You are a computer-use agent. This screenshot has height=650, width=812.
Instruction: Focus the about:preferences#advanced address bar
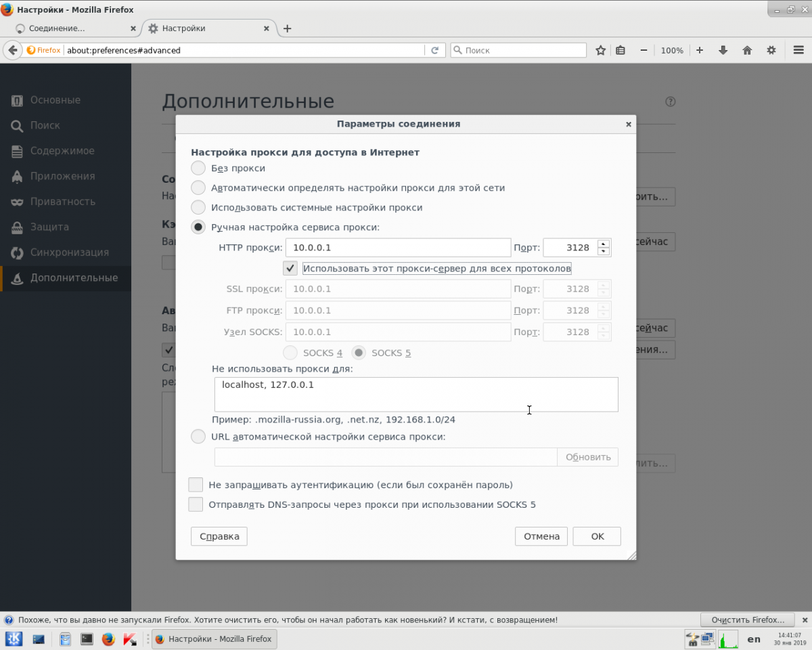tap(244, 50)
